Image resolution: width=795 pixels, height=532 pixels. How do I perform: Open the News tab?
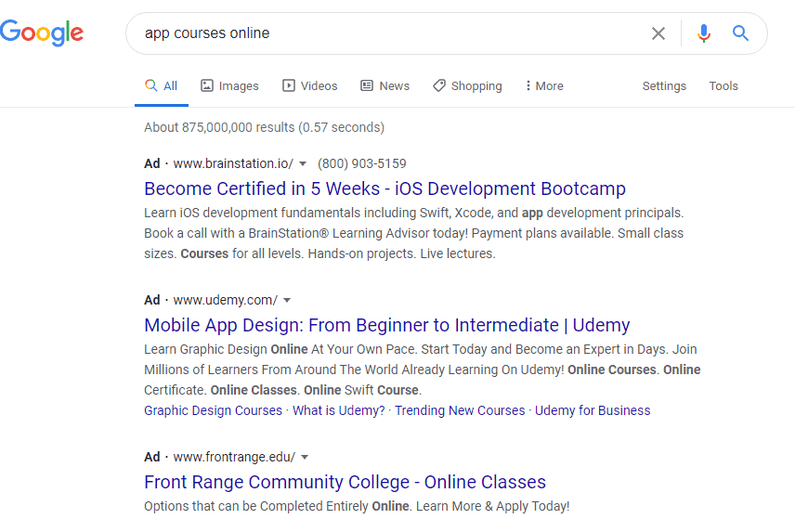coord(384,86)
